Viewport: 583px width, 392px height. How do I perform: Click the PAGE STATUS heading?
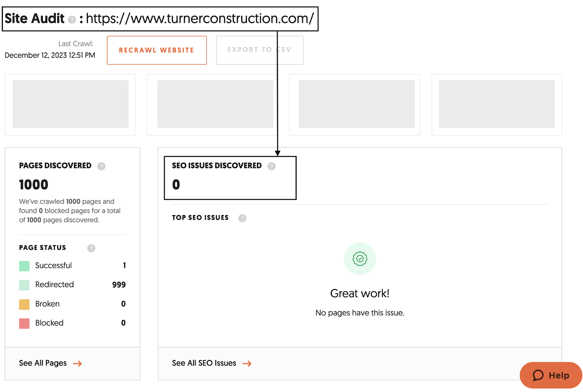43,248
